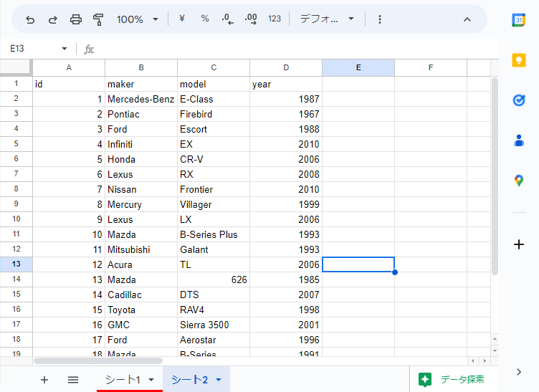
Task: Collapse the toolbar with the up chevron
Action: pyautogui.click(x=467, y=19)
